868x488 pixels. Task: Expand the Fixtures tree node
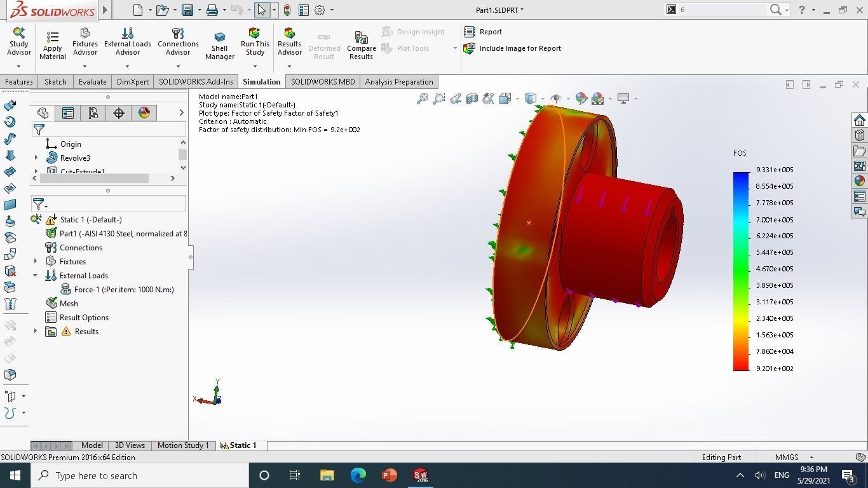[36, 261]
